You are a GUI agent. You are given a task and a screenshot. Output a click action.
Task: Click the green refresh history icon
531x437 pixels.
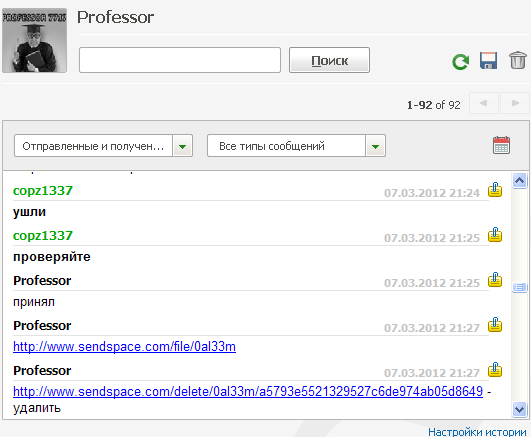tap(461, 62)
